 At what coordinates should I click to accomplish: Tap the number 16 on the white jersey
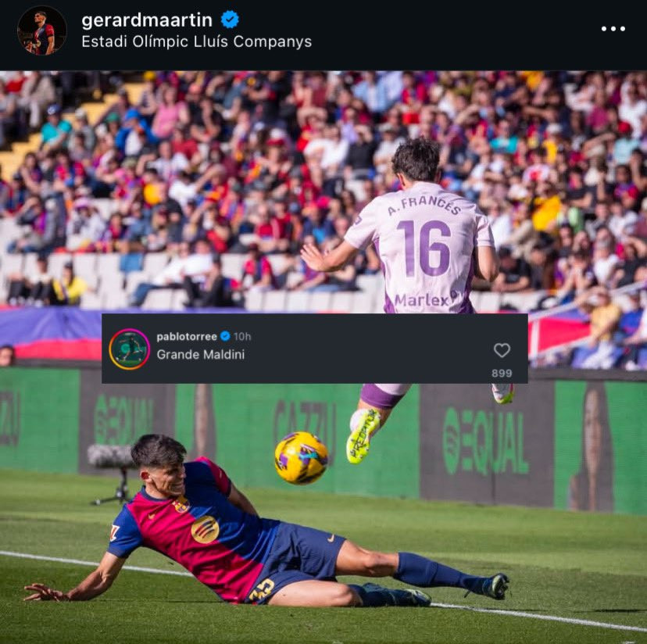[x=424, y=248]
